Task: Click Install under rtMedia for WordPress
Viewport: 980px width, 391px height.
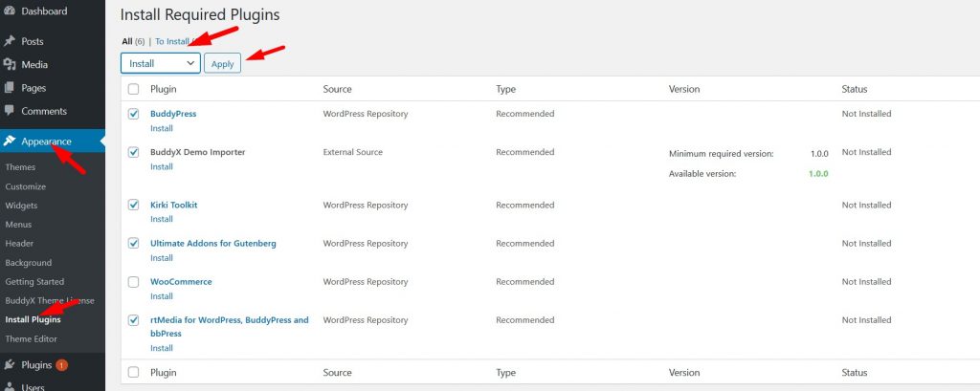Action: click(x=161, y=348)
